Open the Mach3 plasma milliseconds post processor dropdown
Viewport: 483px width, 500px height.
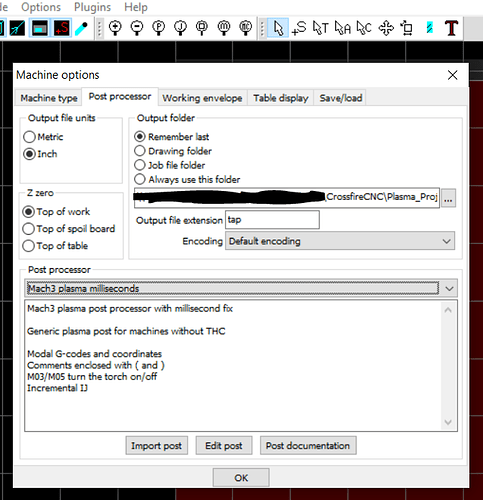[x=241, y=288]
